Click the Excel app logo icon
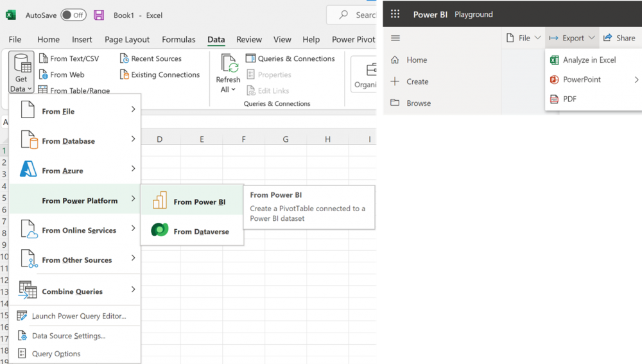 11,15
